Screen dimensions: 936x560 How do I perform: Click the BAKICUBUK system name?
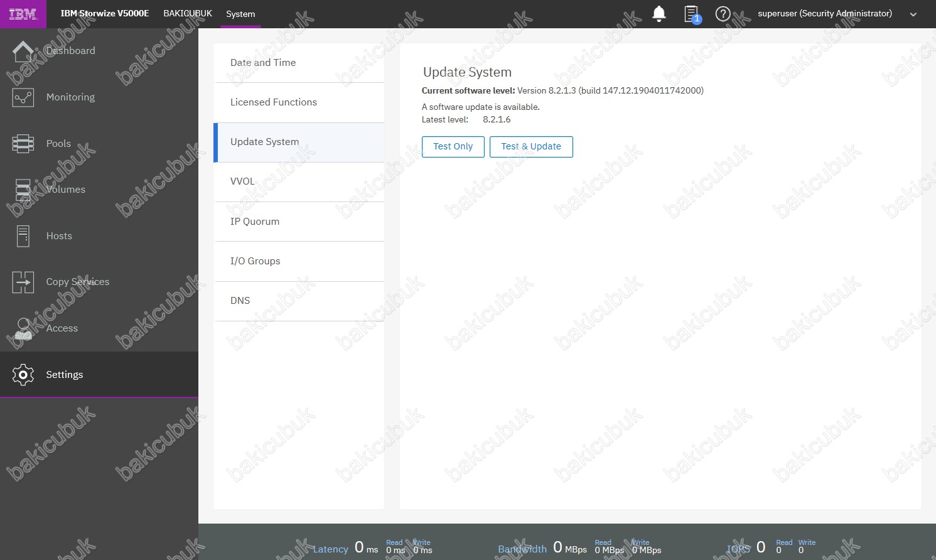pos(188,13)
